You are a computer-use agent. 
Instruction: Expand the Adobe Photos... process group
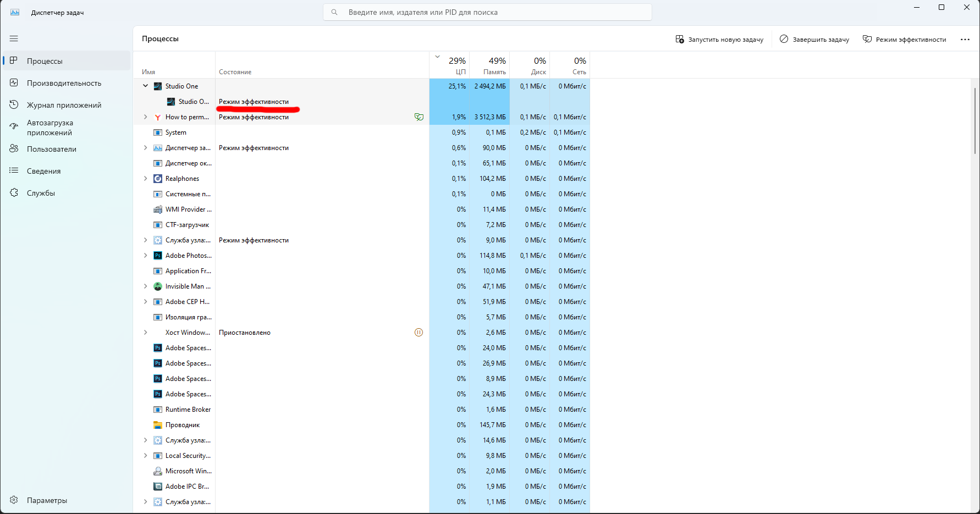click(145, 256)
